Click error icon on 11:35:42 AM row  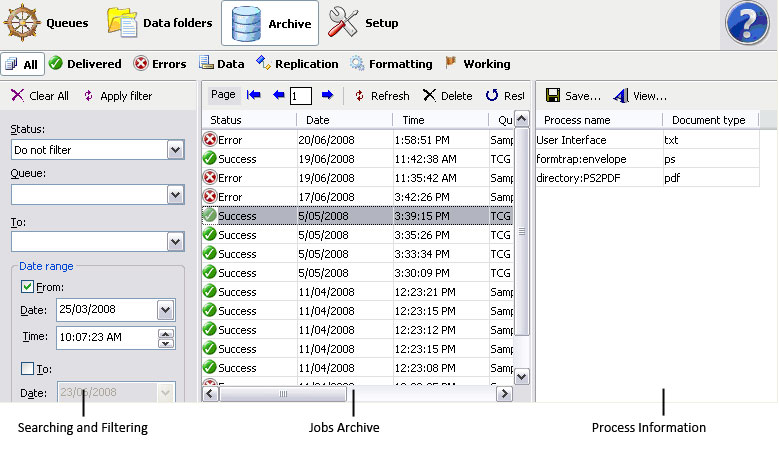(x=210, y=177)
